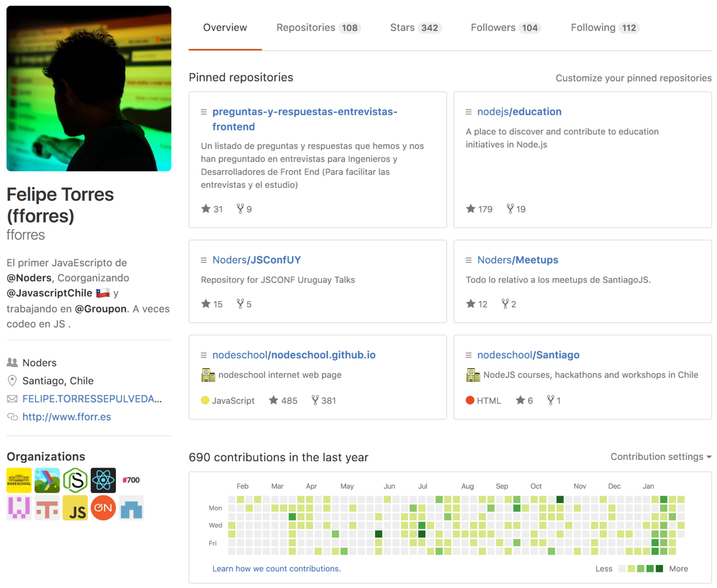The width and height of the screenshot is (717, 588).
Task: Open the orange GN circle organization avatar
Action: [103, 508]
